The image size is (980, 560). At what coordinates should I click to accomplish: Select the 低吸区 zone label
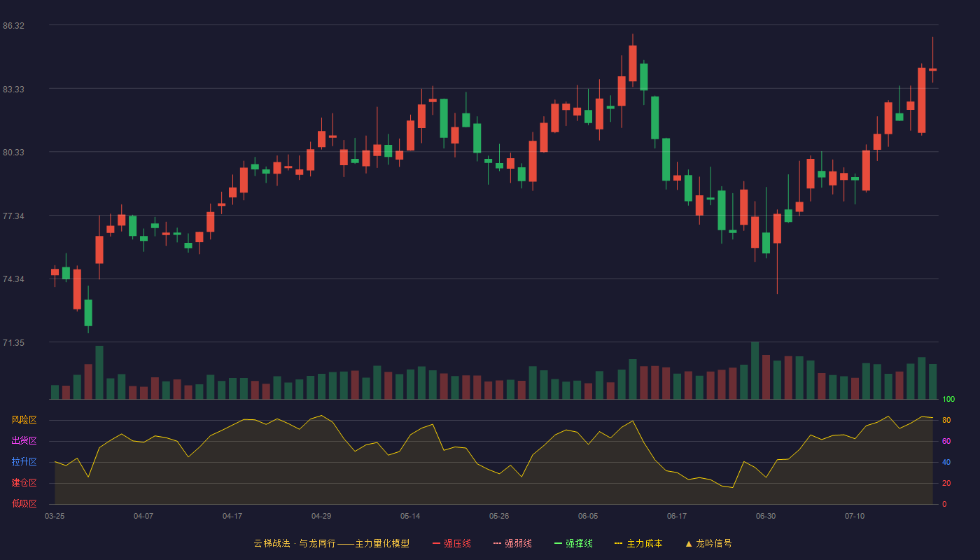24,503
